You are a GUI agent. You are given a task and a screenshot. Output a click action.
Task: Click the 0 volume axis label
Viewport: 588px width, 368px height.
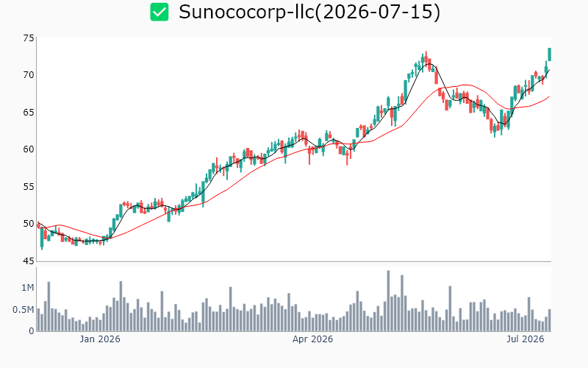[x=32, y=331]
